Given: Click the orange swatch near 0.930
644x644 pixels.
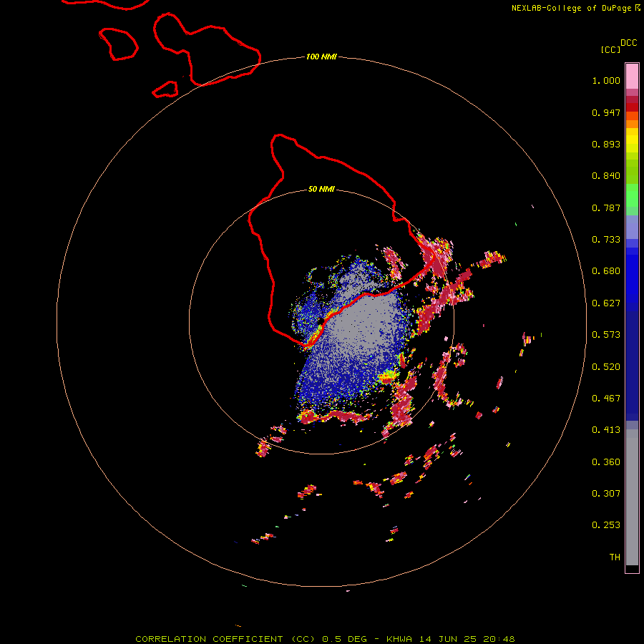Looking at the screenshot, I should click(632, 124).
